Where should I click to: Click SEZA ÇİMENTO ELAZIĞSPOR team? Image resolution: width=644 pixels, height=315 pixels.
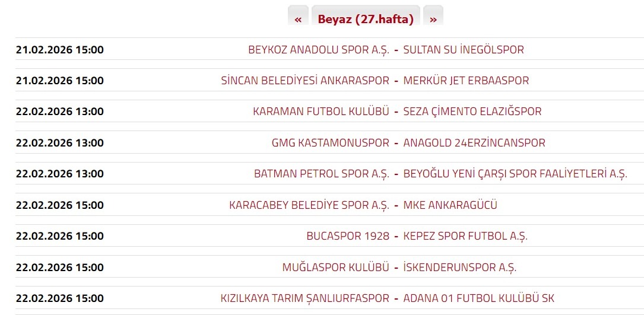tap(472, 112)
